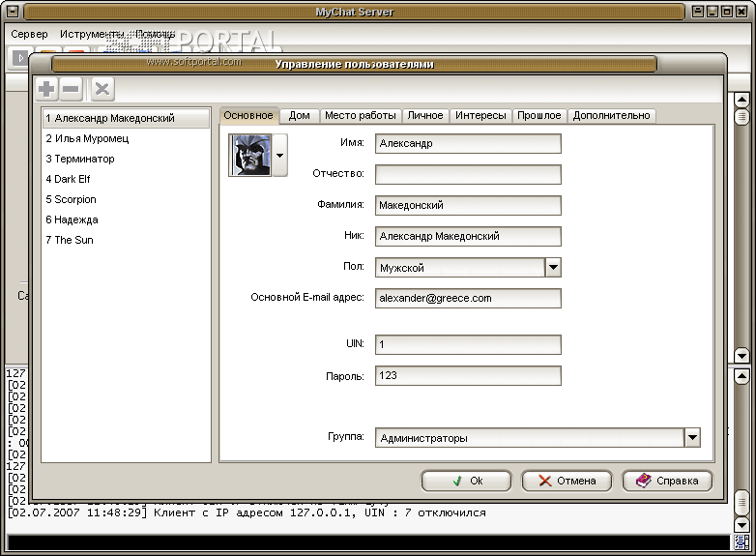Image resolution: width=756 pixels, height=556 pixels.
Task: Expand the Группа dropdown arrow
Action: pos(692,438)
